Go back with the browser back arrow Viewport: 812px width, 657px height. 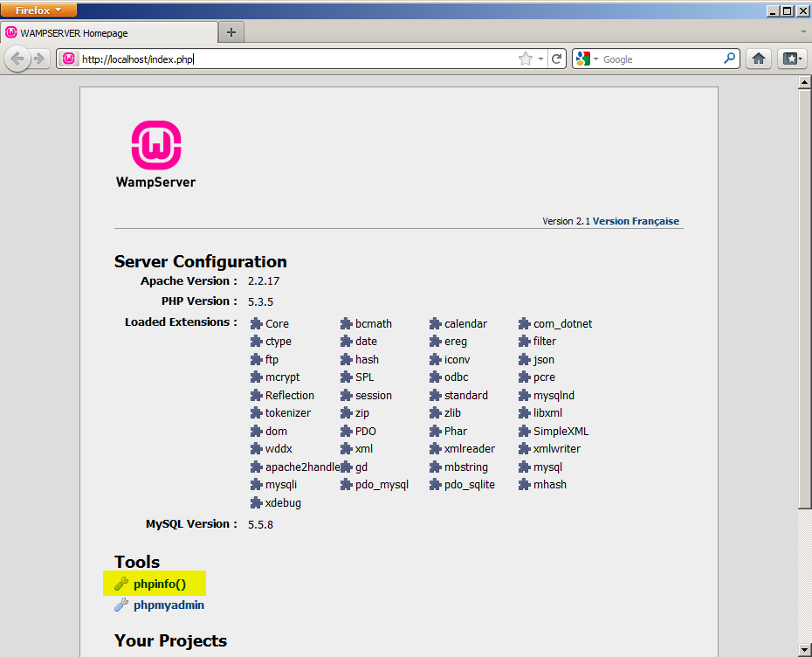click(x=17, y=59)
